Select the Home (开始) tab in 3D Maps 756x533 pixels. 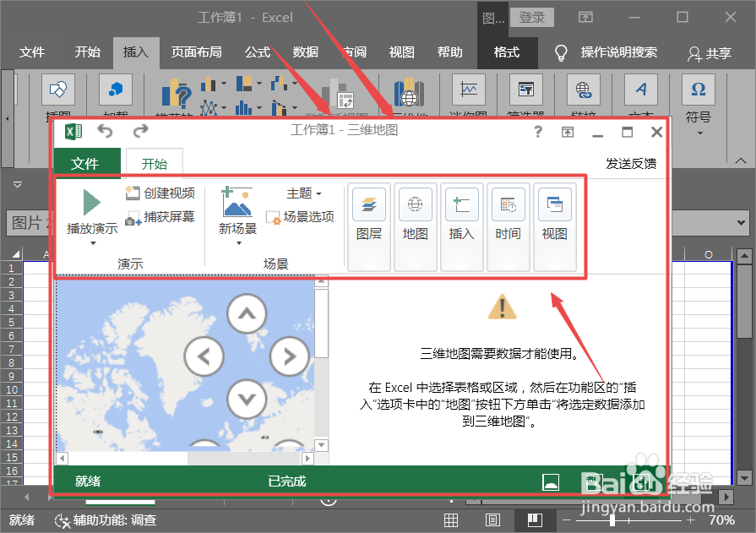(x=155, y=164)
